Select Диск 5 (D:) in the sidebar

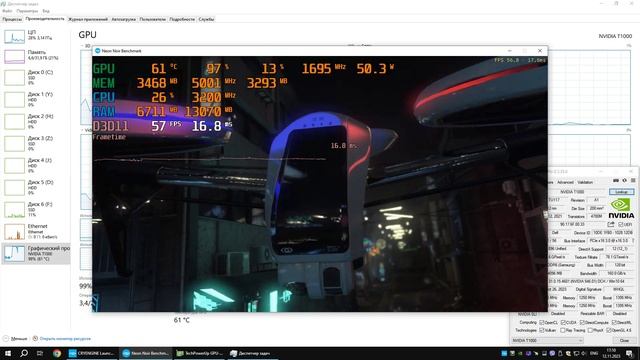point(36,188)
